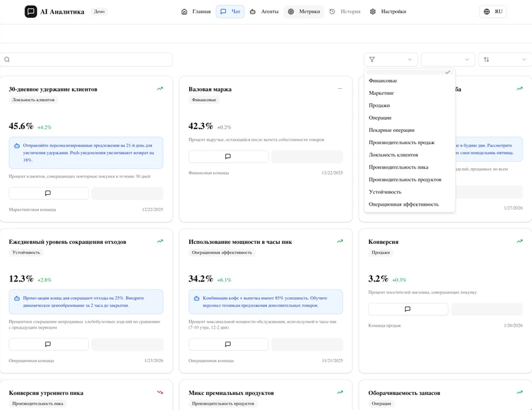Screen dimensions: 532x410
Task: Open the Агенты tab
Action: tap(264, 12)
